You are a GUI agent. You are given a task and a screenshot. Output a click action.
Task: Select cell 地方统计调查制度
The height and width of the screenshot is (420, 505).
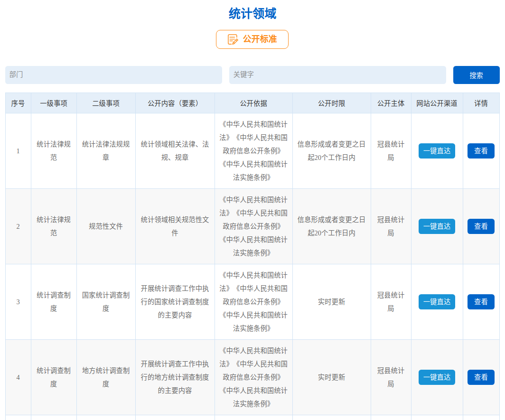point(106,377)
